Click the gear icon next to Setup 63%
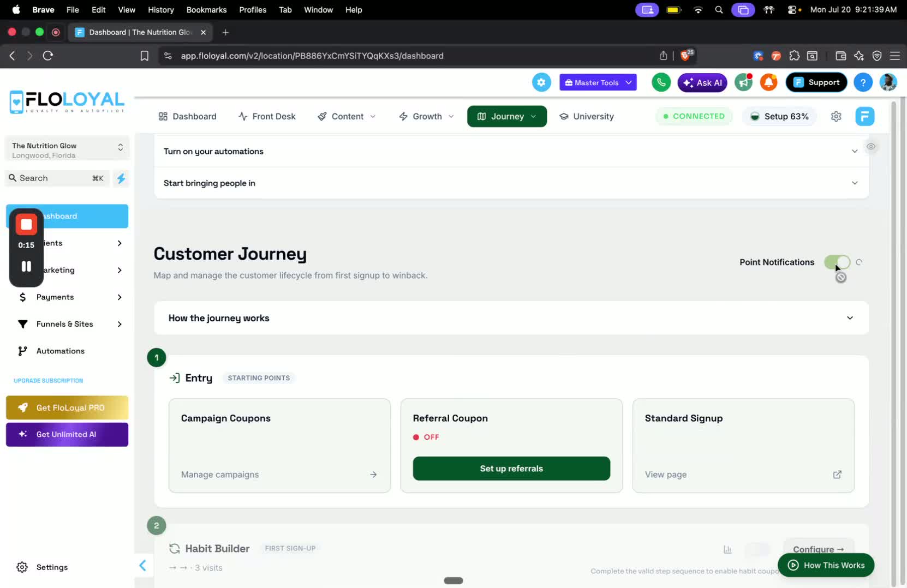Screen dimensions: 907x588 pyautogui.click(x=836, y=116)
